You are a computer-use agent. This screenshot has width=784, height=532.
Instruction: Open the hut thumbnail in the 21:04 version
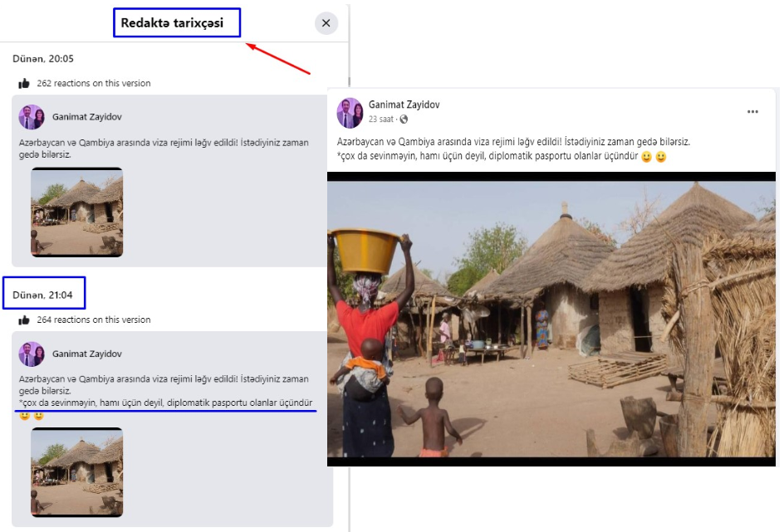[x=76, y=472]
